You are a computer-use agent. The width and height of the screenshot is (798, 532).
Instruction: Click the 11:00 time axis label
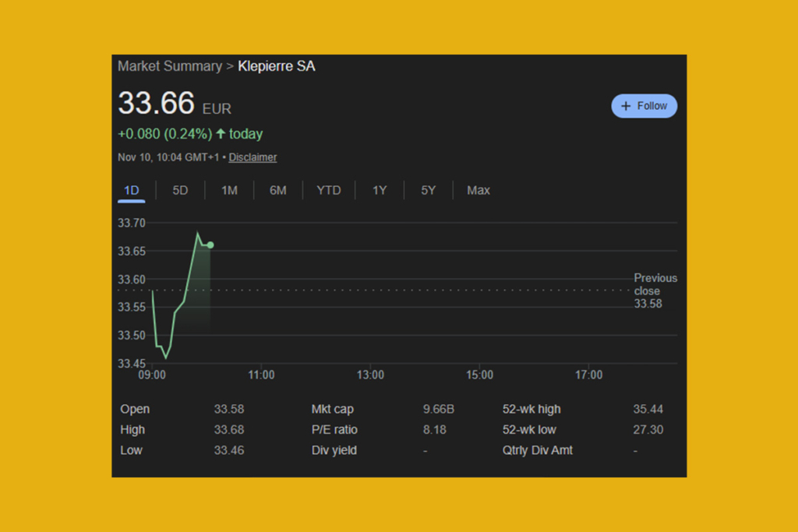(261, 375)
